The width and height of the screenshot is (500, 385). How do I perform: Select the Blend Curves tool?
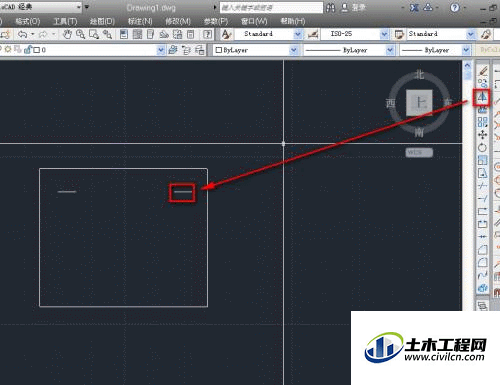(482, 275)
